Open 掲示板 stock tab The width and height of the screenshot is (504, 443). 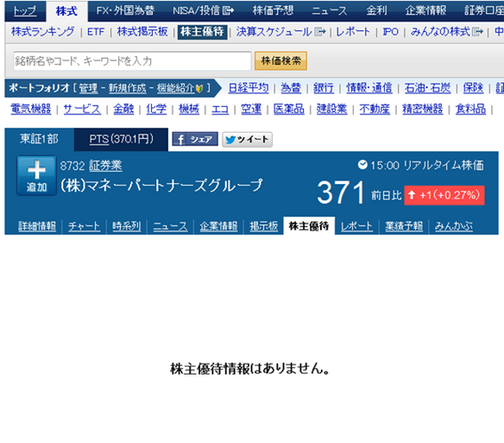(x=264, y=226)
